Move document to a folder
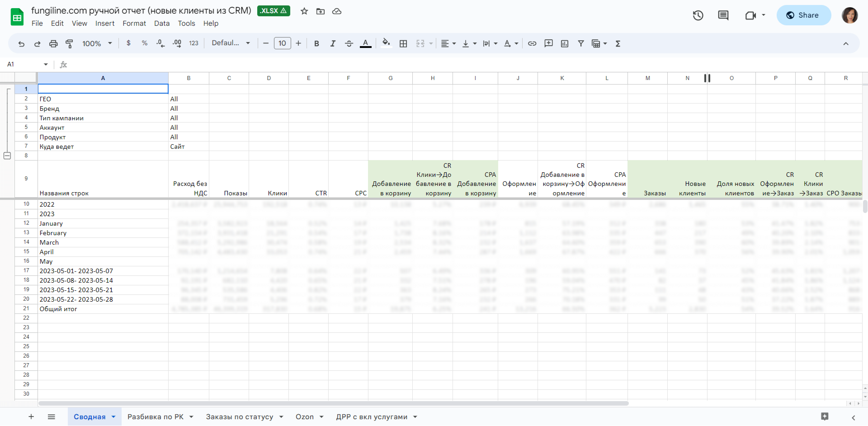 pos(321,11)
